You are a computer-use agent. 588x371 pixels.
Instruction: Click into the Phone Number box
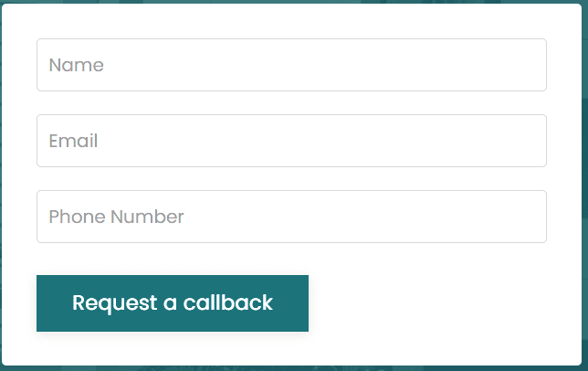[x=291, y=217]
